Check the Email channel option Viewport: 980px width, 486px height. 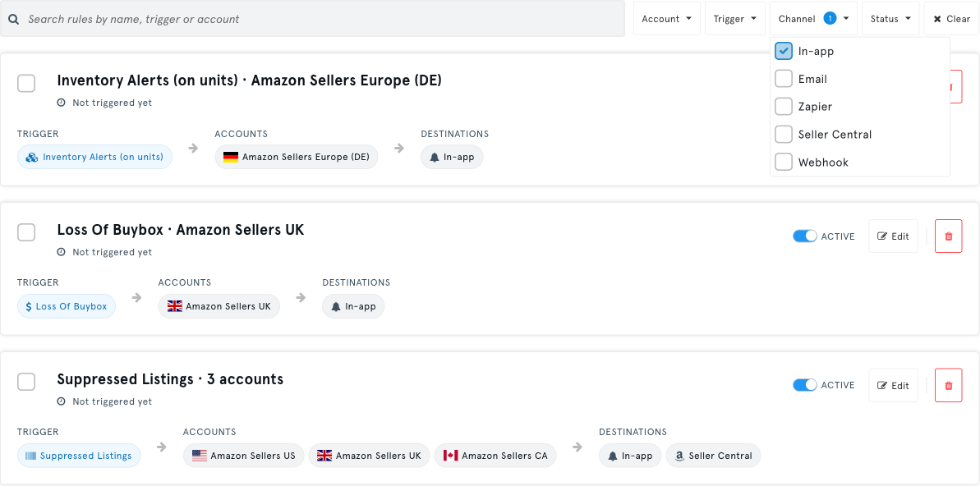click(784, 79)
